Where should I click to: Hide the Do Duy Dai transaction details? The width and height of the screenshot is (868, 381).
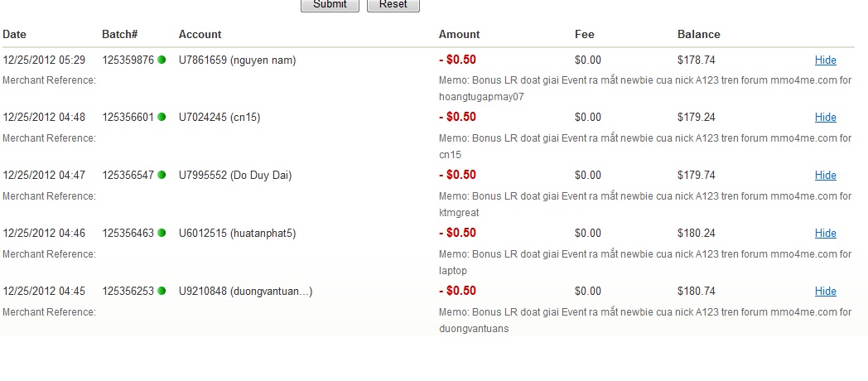825,176
